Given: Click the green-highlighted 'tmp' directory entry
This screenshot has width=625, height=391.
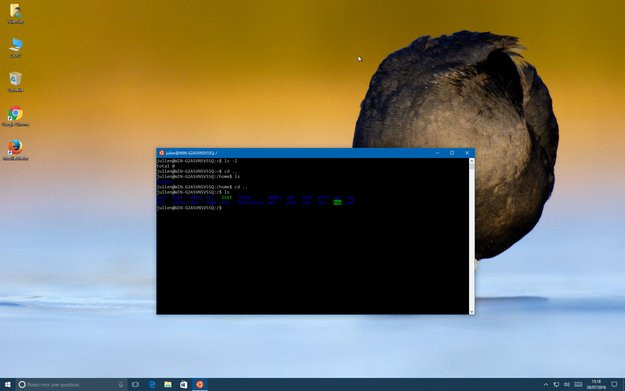Looking at the screenshot, I should click(x=337, y=203).
